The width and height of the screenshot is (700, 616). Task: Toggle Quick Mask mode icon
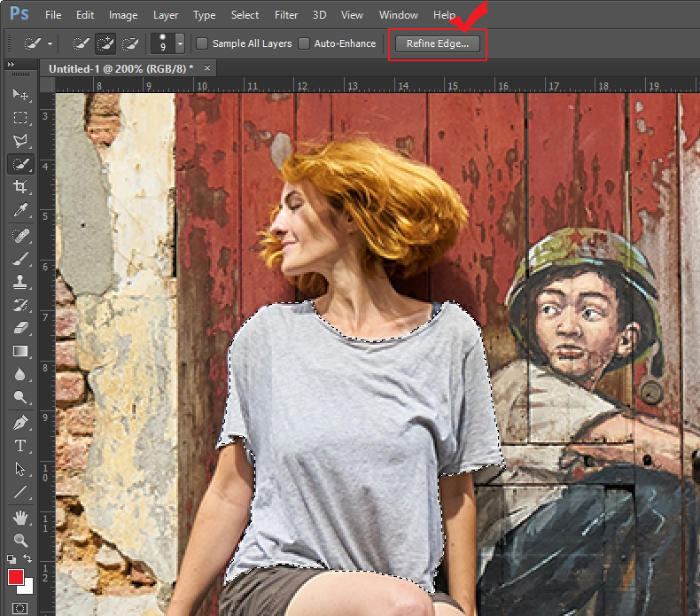pyautogui.click(x=19, y=608)
